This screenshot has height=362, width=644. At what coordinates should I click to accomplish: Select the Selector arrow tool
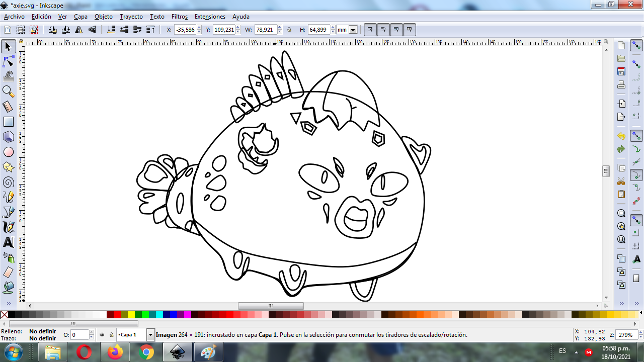point(8,47)
